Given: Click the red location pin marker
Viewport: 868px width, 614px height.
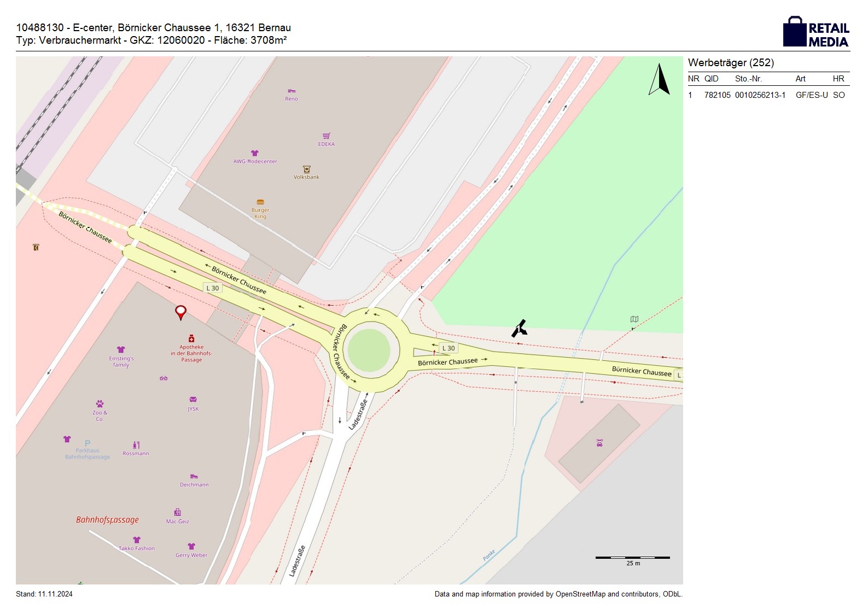Looking at the screenshot, I should [x=180, y=312].
